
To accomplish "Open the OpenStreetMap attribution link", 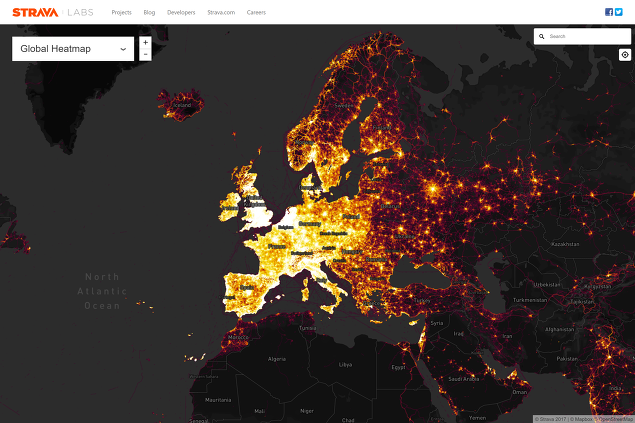I will click(x=615, y=419).
